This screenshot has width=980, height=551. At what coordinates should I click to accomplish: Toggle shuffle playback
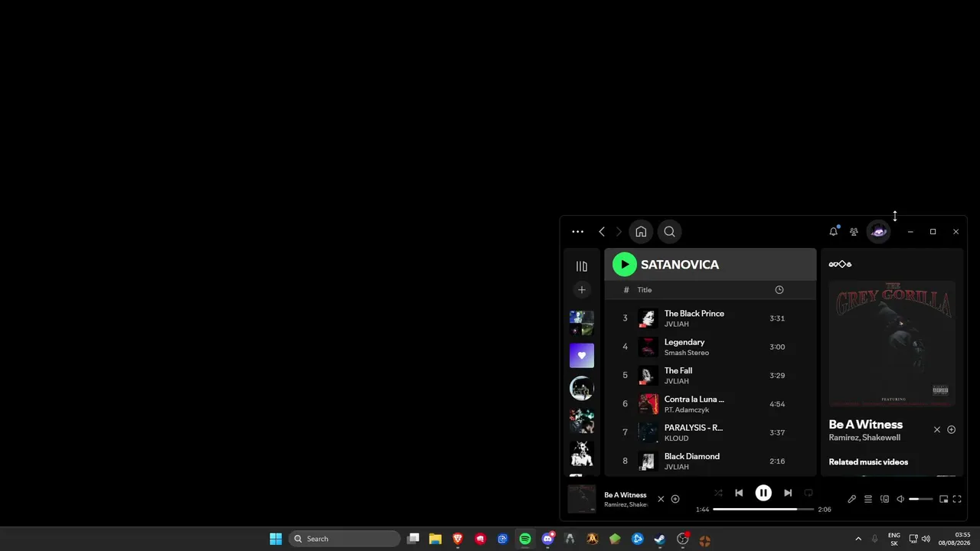tap(718, 493)
